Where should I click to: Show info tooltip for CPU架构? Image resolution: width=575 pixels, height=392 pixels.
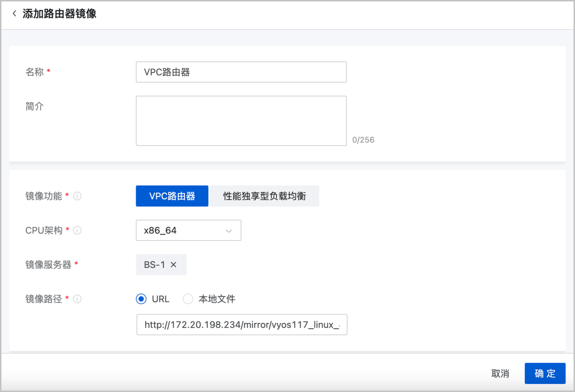pyautogui.click(x=77, y=231)
